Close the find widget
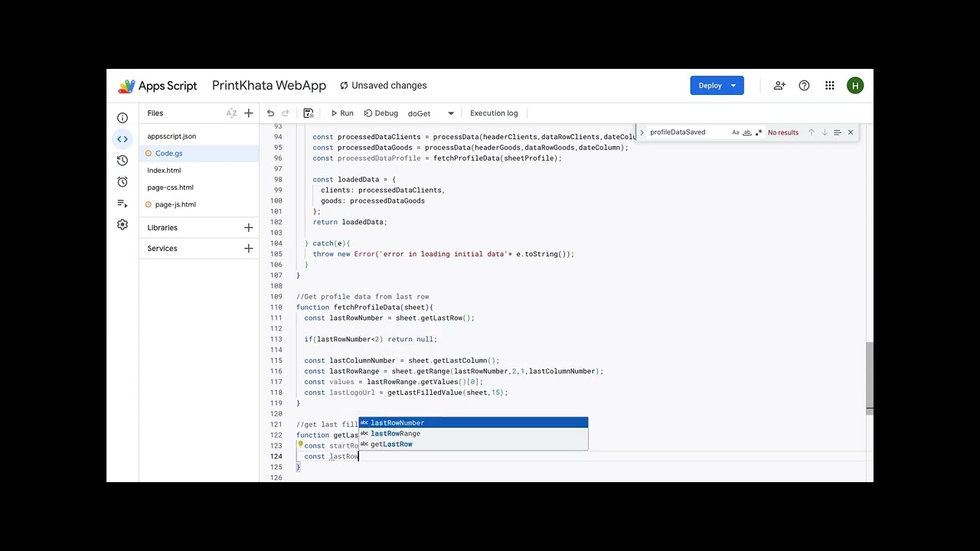 click(x=851, y=132)
